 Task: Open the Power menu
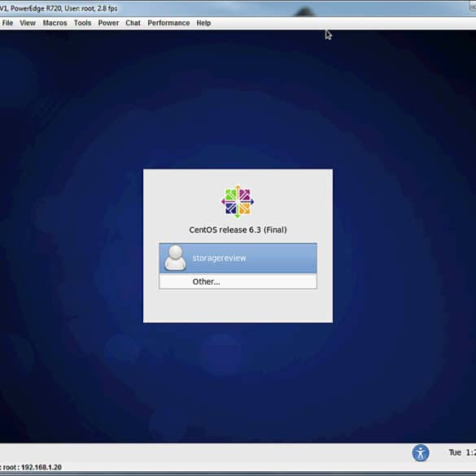point(108,23)
